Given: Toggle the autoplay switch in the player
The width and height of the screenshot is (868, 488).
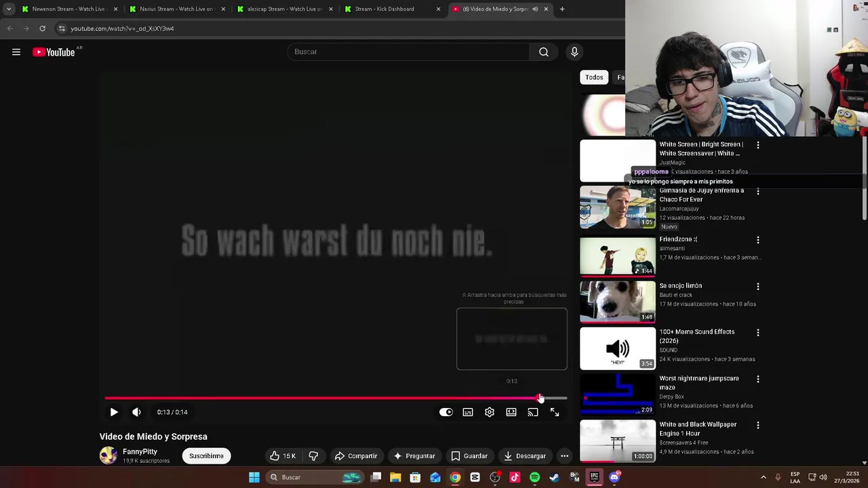Looking at the screenshot, I should (x=446, y=412).
